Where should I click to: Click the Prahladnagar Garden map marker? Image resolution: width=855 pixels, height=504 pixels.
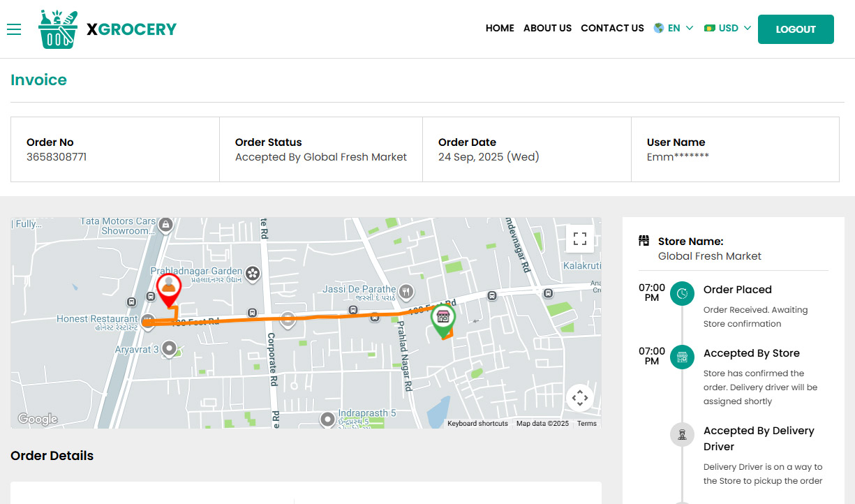(253, 273)
